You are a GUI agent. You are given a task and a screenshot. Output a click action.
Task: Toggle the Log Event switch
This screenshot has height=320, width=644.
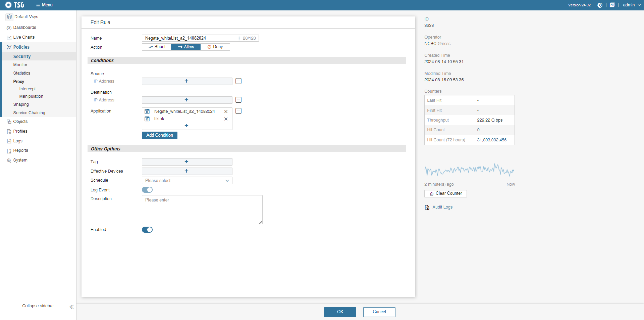point(147,190)
